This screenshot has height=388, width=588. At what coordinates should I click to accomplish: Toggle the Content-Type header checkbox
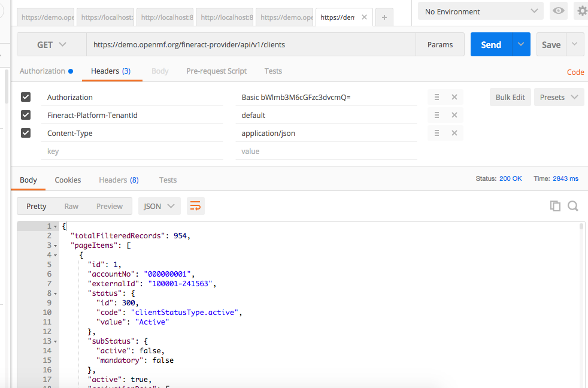pos(26,133)
